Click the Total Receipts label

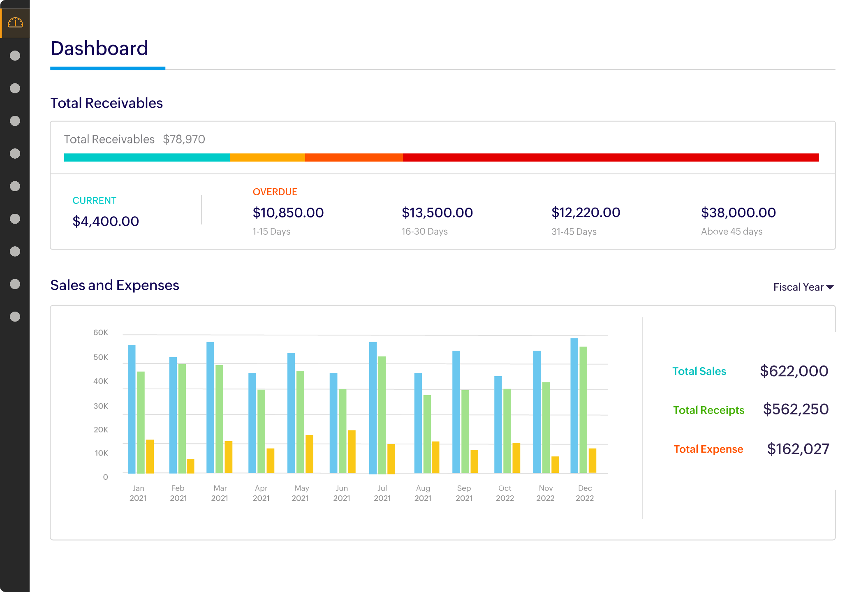point(708,410)
